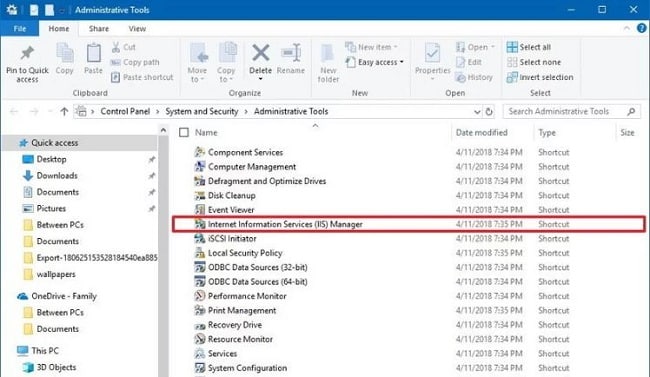The width and height of the screenshot is (650, 377).
Task: Click the Invert selection icon
Action: click(x=512, y=77)
